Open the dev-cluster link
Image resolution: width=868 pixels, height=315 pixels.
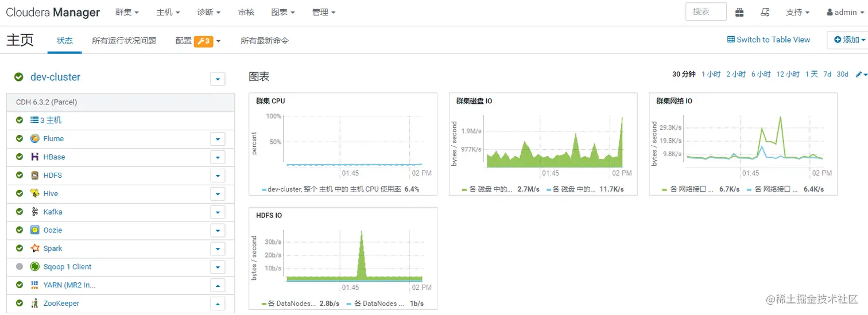tap(55, 77)
